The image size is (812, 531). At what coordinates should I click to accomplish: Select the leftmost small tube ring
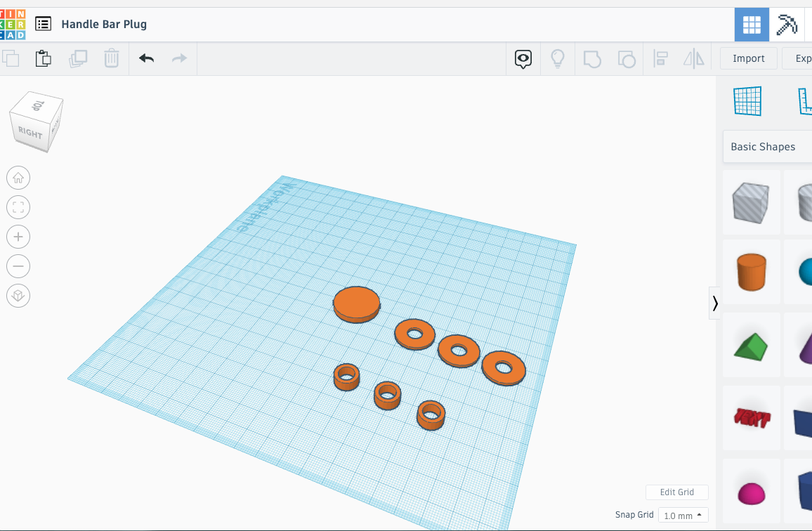346,377
